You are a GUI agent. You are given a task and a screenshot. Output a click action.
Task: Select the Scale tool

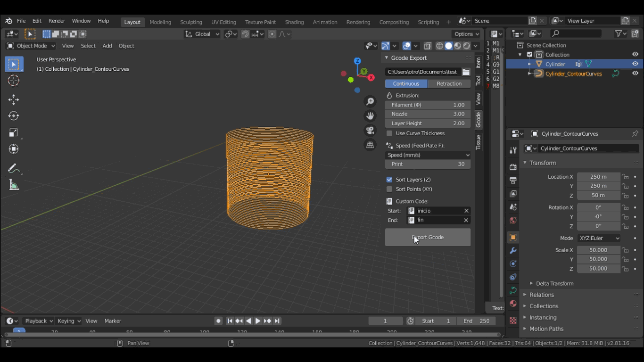click(x=14, y=133)
